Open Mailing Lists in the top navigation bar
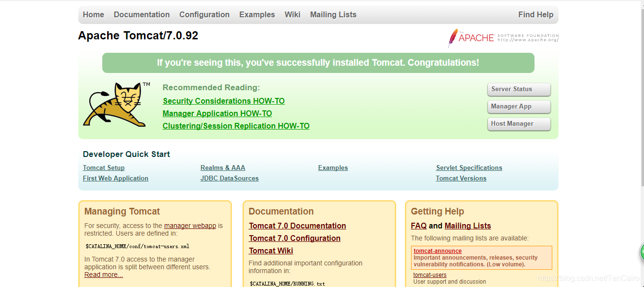Viewport: 644px width, 287px height. 333,14
